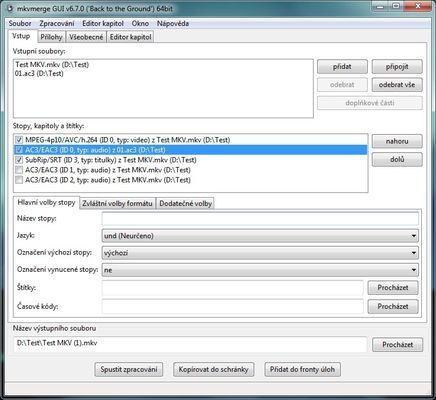Viewport: 436px width, 400px height.
Task: Uncheck the SubRip/SRT subtitle track
Action: point(19,160)
